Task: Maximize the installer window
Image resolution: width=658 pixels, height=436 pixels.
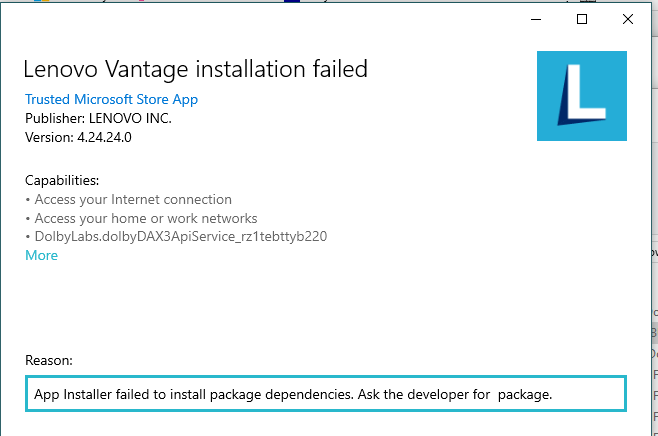Action: 582,19
